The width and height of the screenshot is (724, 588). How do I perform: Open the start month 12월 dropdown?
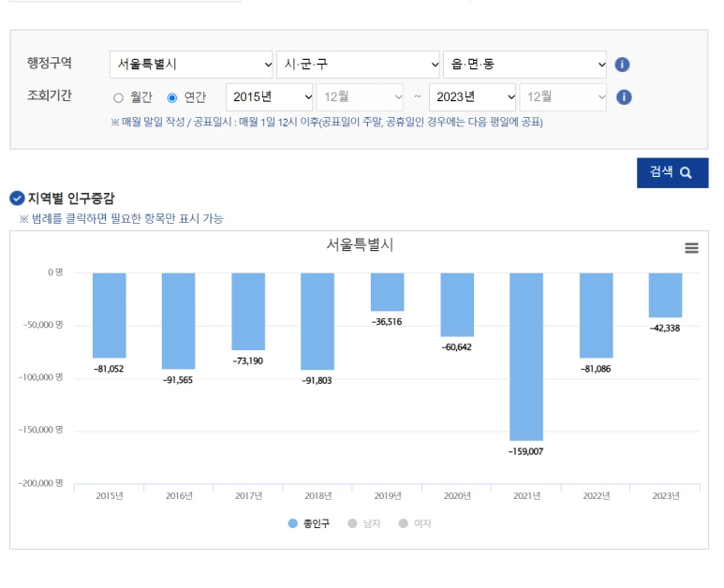click(360, 97)
